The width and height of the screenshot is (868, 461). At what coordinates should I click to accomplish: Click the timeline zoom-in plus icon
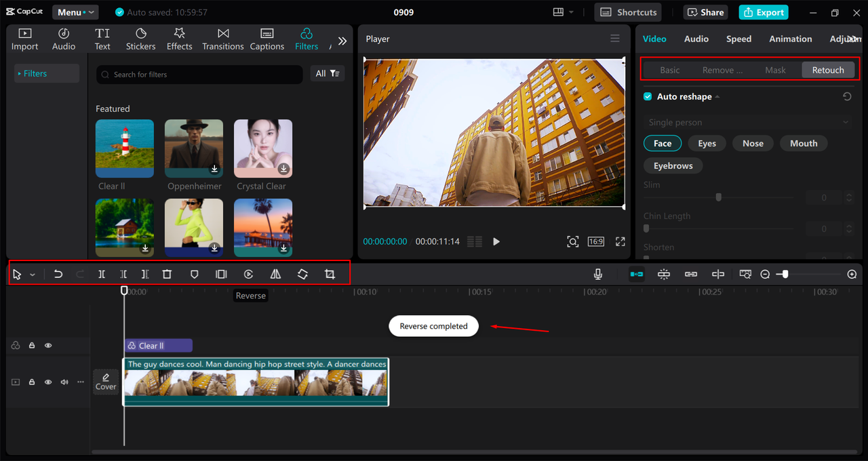click(852, 274)
